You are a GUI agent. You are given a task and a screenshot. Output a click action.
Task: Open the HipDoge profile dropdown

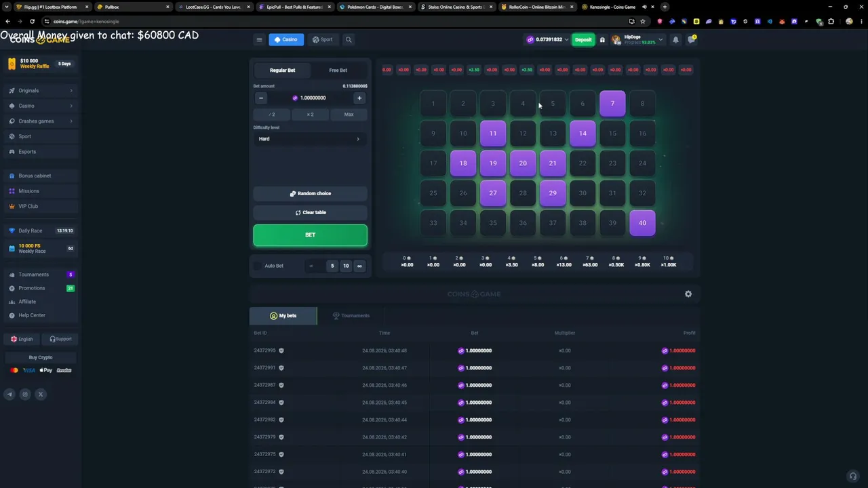click(637, 39)
